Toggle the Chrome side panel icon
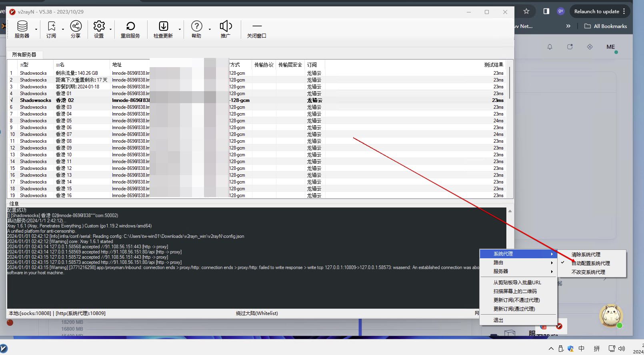The image size is (644, 355). click(546, 11)
